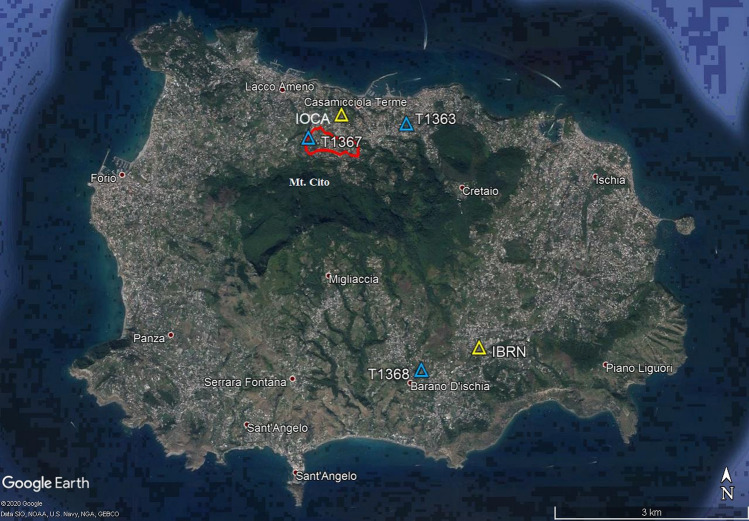Click the Ischia town place label
This screenshot has height=521, width=749.
[x=611, y=180]
